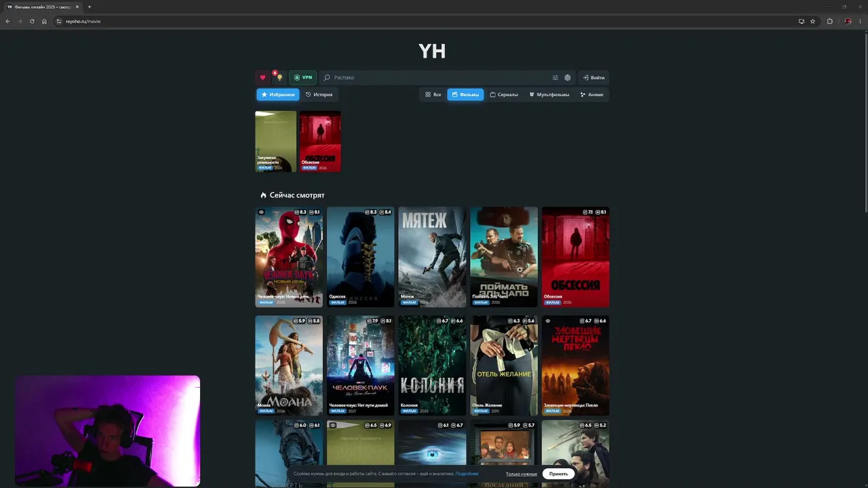The image size is (868, 488).
Task: Open the Мятеж movie poster
Action: point(432,257)
